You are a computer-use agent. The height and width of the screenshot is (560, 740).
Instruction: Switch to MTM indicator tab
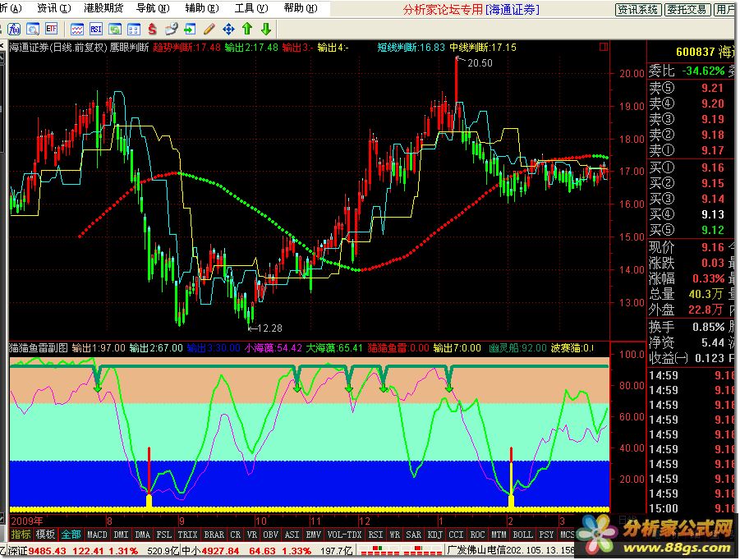click(x=499, y=535)
